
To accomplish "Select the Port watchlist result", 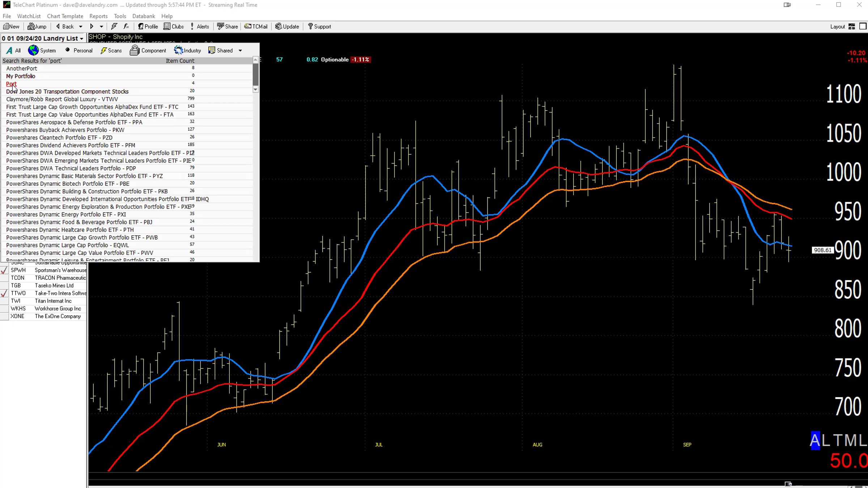I will point(11,84).
